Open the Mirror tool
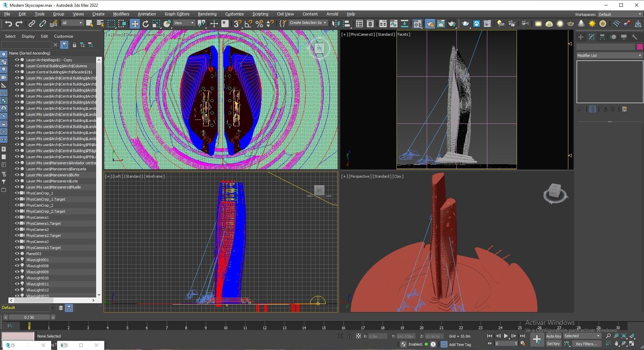This screenshot has width=644, height=350. coord(335,24)
